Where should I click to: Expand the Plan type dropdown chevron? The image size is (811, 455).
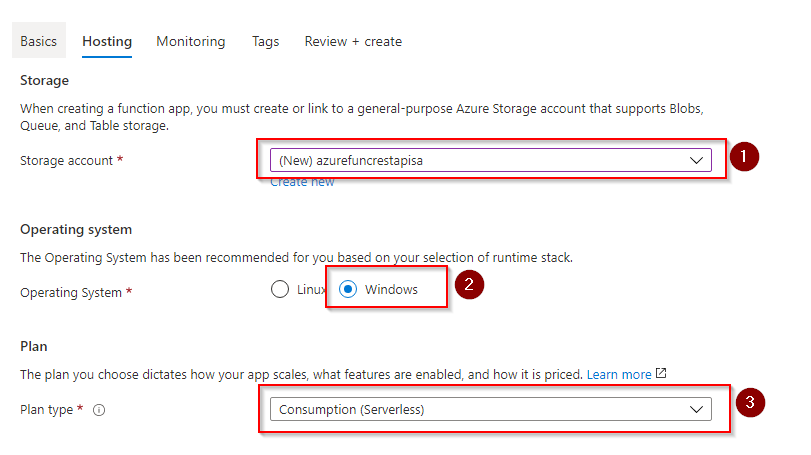click(x=696, y=410)
